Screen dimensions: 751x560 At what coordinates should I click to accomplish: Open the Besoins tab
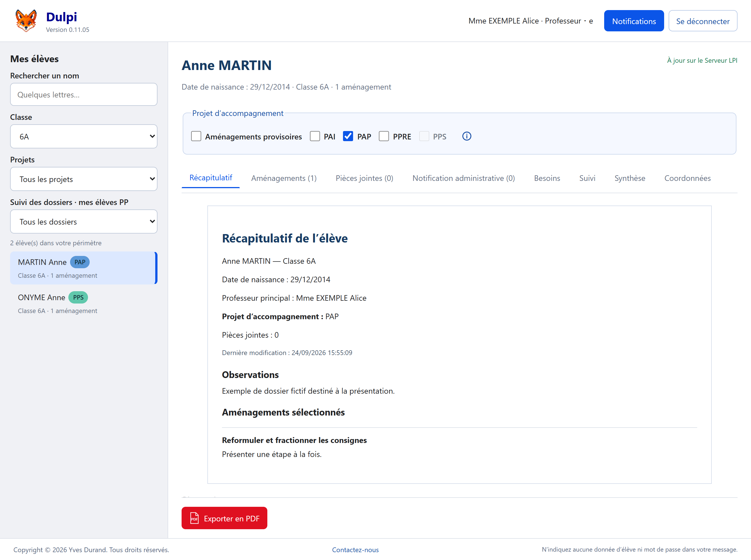pyautogui.click(x=547, y=178)
